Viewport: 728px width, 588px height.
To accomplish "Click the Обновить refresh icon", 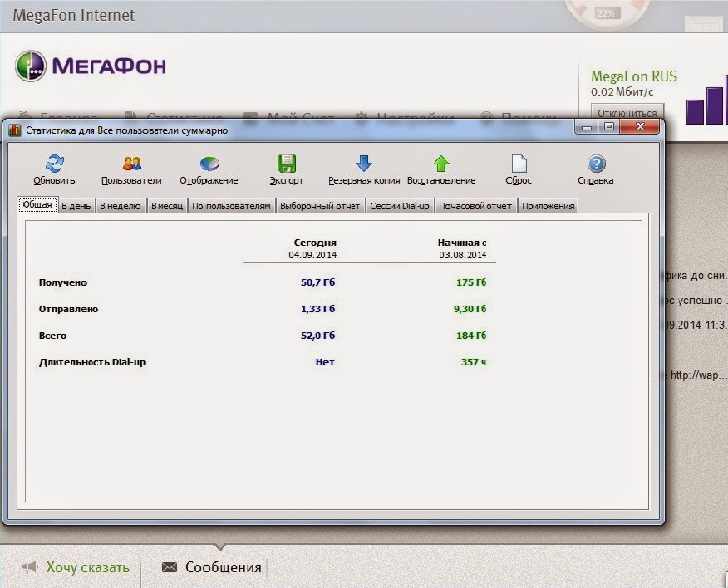I will point(54,164).
